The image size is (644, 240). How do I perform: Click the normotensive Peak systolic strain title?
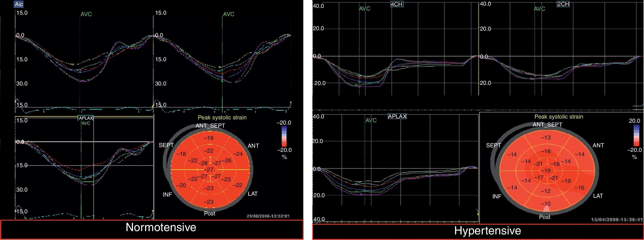click(x=222, y=118)
